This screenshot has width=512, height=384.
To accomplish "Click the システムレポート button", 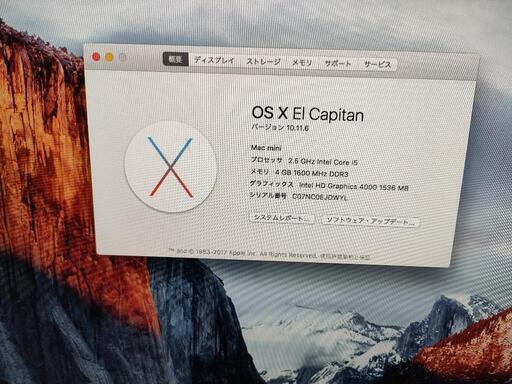I will [x=282, y=218].
